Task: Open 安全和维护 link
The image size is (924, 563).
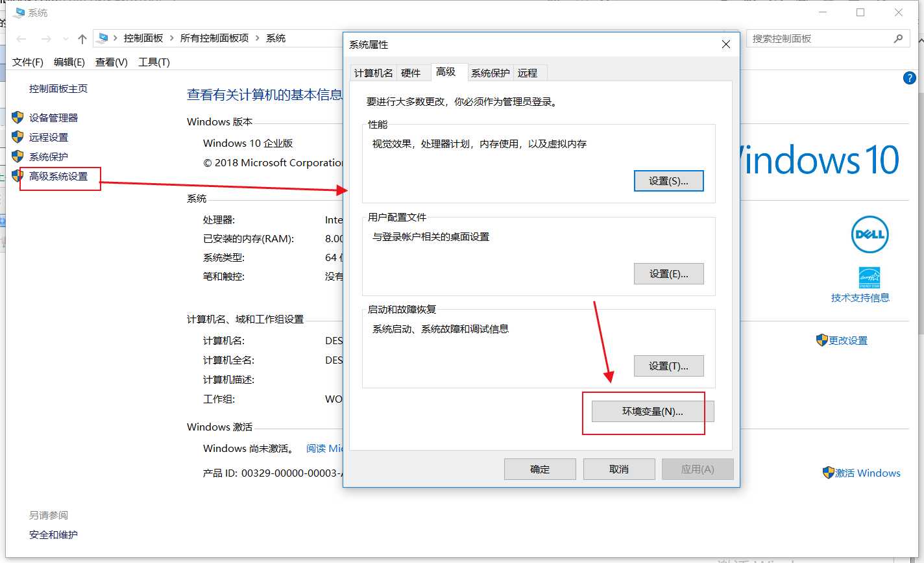Action: coord(53,534)
